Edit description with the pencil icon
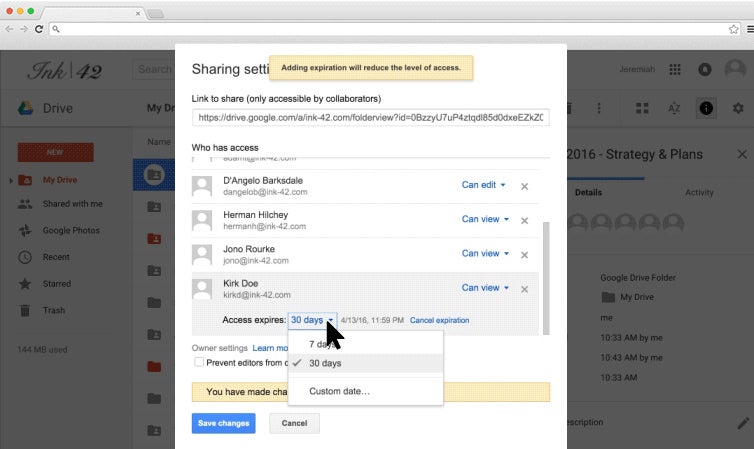This screenshot has width=754, height=449. point(743,423)
